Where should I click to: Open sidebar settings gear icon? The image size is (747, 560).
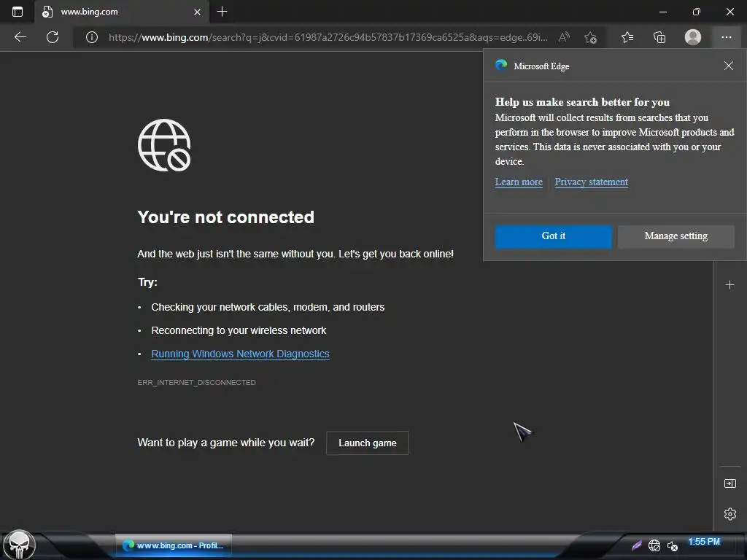tap(729, 514)
